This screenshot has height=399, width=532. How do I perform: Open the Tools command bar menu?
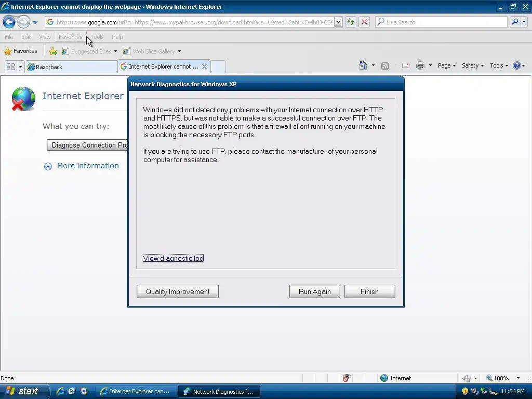tap(499, 65)
